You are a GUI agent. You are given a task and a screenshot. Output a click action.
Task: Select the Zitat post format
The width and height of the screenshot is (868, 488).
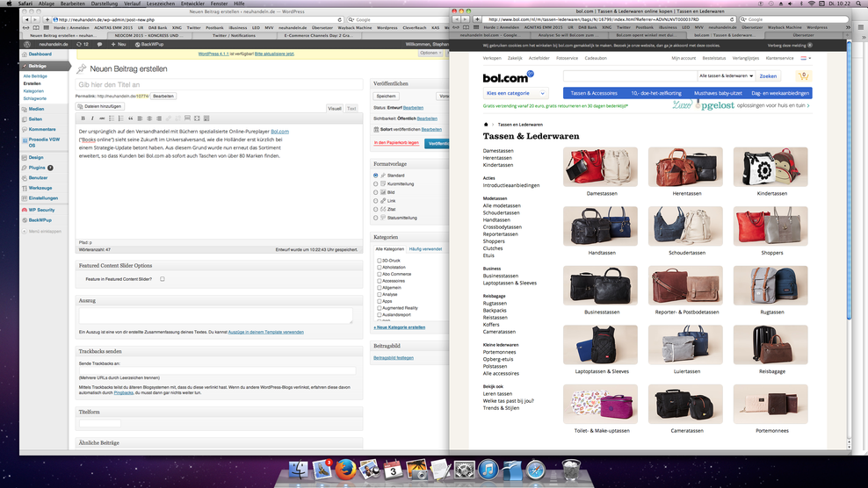[x=375, y=210]
